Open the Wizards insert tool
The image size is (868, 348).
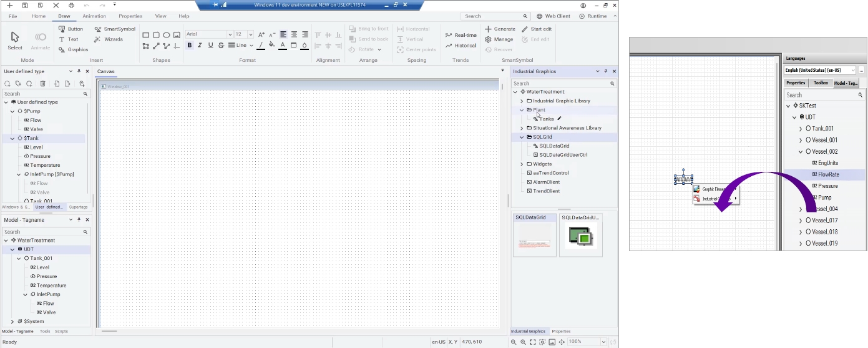point(109,39)
